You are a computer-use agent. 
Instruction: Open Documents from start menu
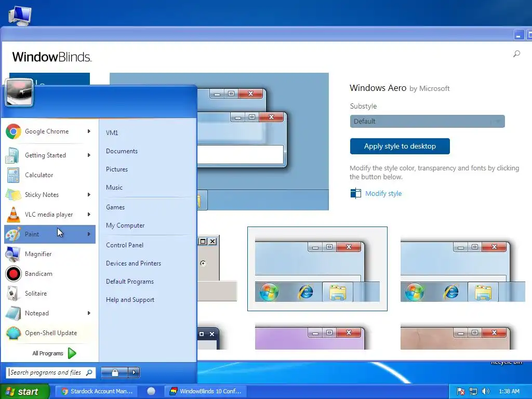(x=122, y=151)
